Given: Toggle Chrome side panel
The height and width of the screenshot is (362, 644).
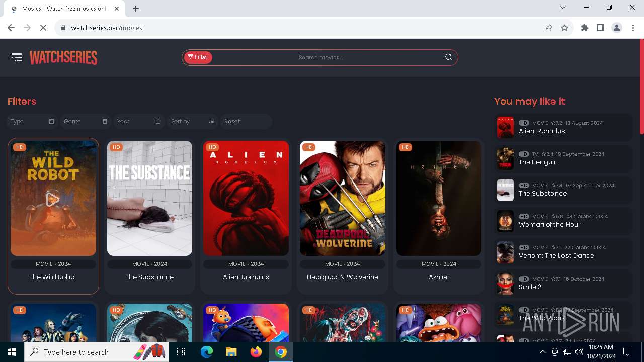Looking at the screenshot, I should [601, 28].
